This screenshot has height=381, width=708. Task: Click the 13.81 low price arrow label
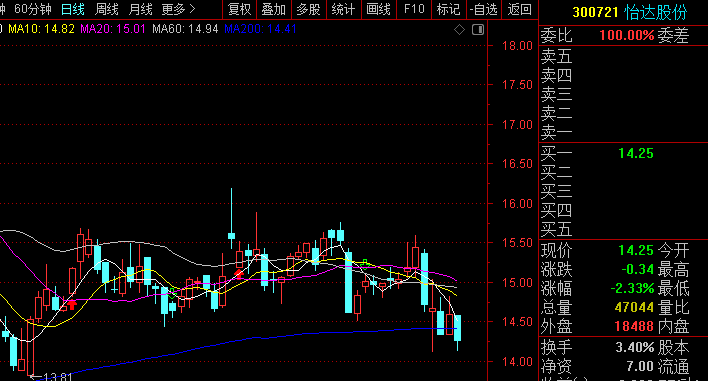[x=51, y=376]
